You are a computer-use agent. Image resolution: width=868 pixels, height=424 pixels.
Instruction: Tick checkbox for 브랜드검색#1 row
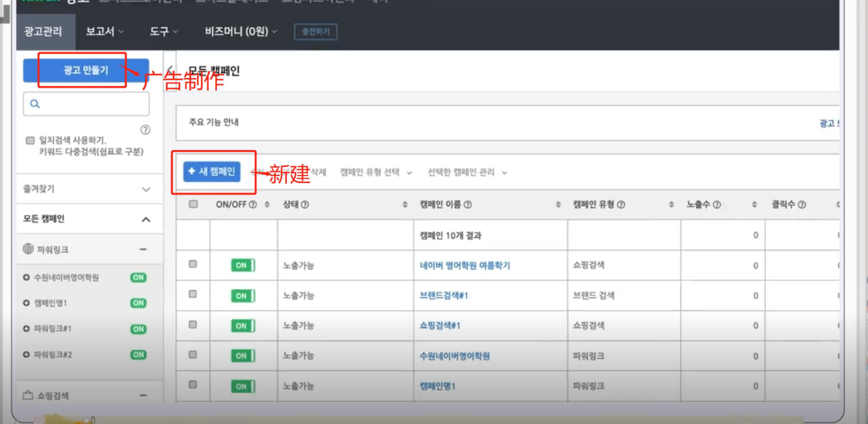pos(193,294)
